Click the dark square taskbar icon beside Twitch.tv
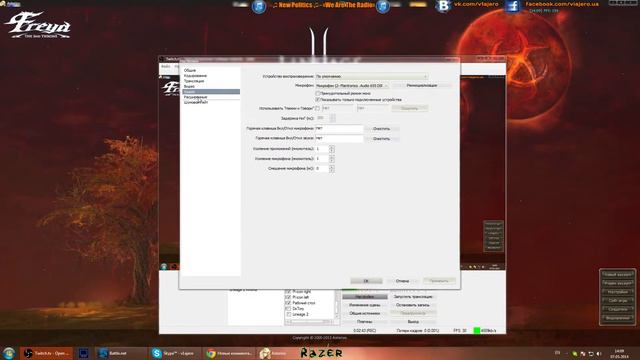Viewport: 640px width, 360px height. pos(84,353)
